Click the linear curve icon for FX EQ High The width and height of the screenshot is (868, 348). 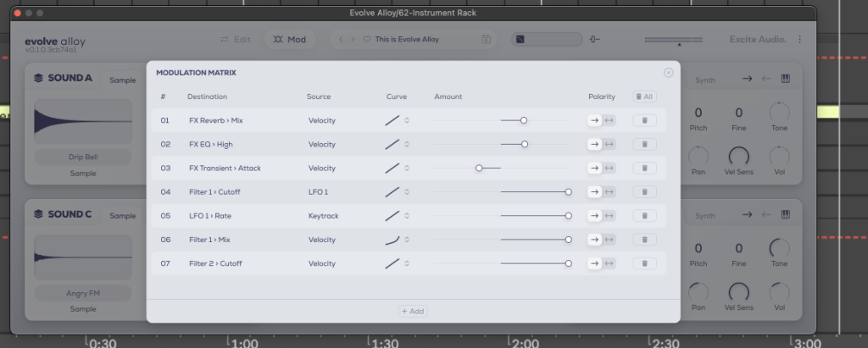point(392,144)
